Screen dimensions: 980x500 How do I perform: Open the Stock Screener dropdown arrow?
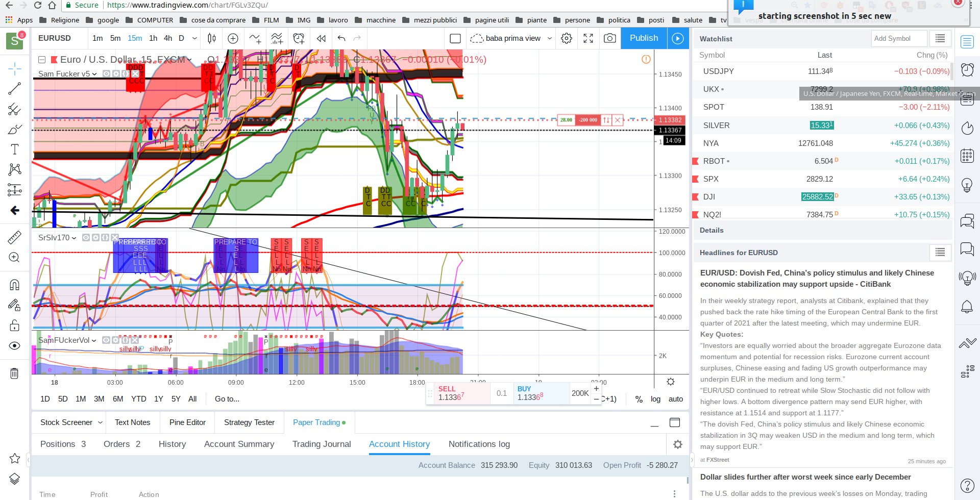tap(100, 422)
